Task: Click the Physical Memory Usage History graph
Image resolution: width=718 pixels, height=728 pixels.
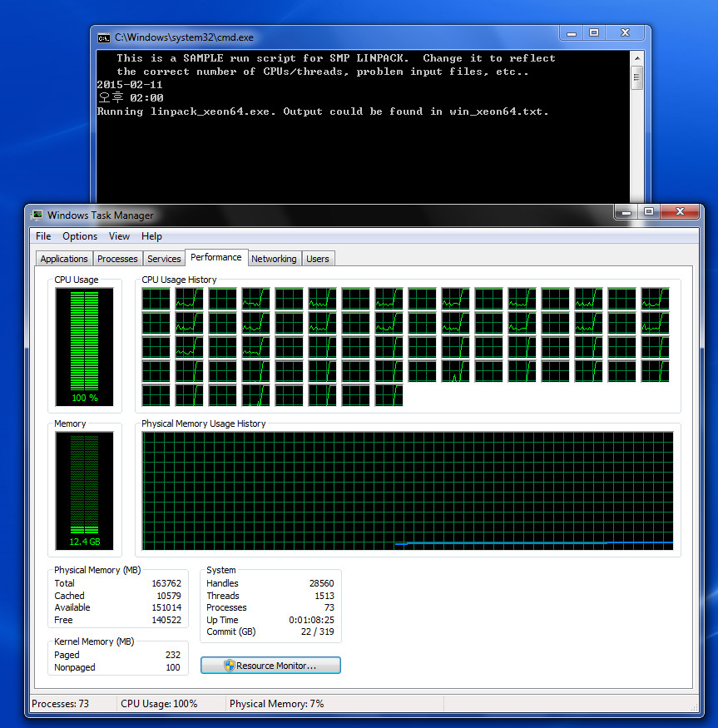Action: coord(408,491)
